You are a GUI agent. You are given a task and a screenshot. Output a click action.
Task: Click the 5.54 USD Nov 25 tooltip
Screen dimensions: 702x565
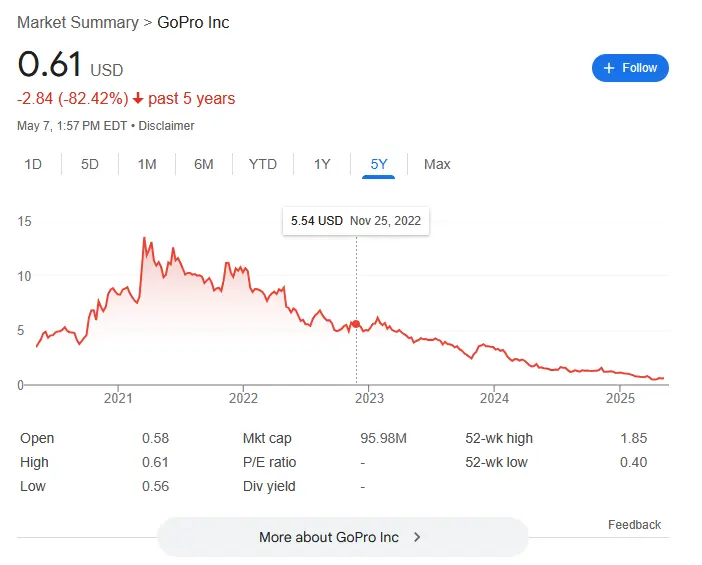[356, 221]
